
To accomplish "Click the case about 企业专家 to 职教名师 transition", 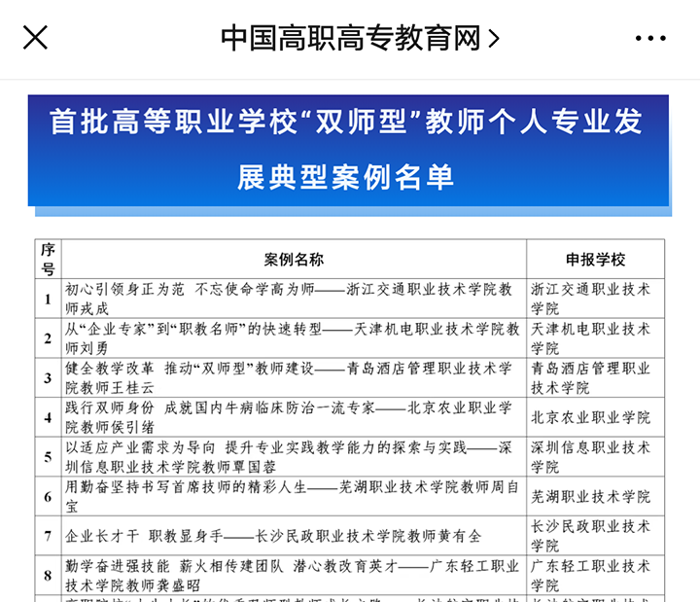I will click(x=294, y=337).
